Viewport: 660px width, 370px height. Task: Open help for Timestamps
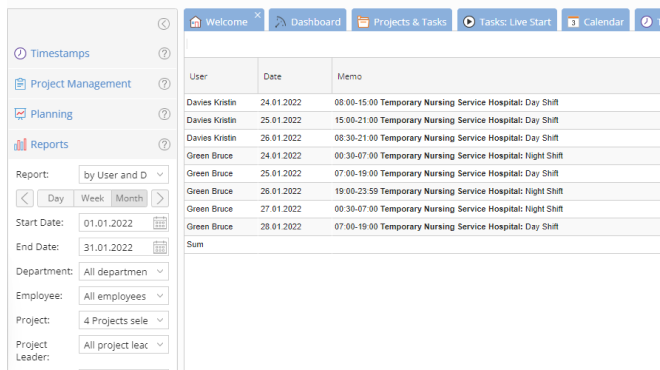coord(164,53)
